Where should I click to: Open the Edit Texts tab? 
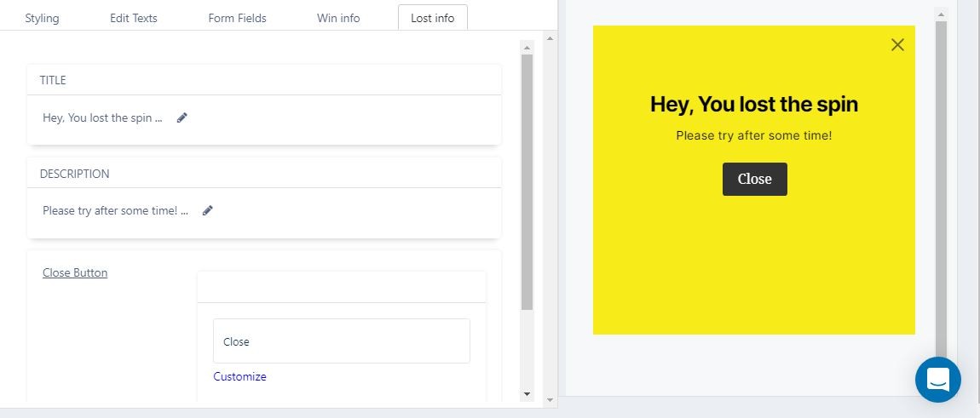(134, 18)
